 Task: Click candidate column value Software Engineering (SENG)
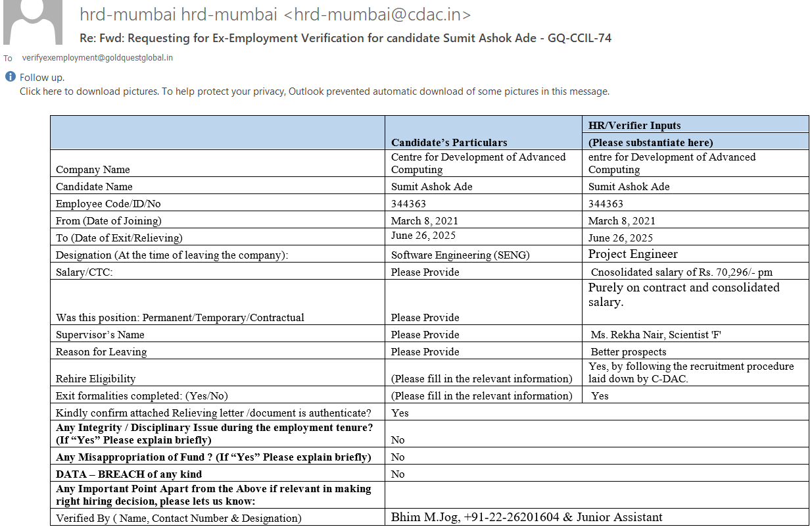pyautogui.click(x=460, y=255)
